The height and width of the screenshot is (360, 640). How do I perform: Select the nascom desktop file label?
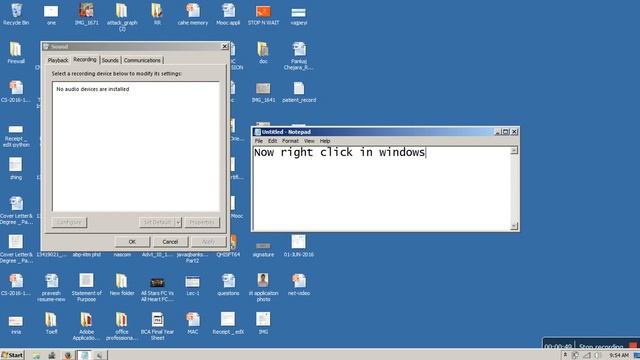pyautogui.click(x=122, y=254)
